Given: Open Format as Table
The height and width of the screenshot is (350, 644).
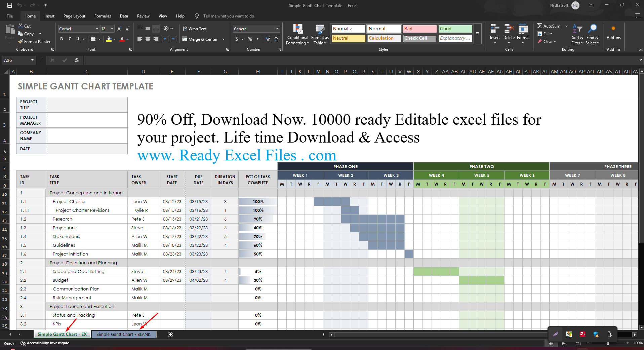Looking at the screenshot, I should point(320,34).
